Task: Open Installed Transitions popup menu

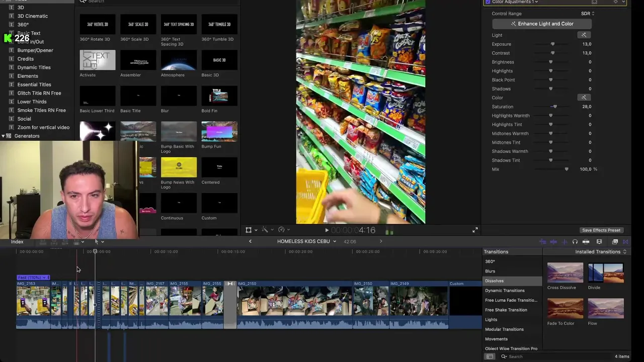Action: click(x=601, y=252)
